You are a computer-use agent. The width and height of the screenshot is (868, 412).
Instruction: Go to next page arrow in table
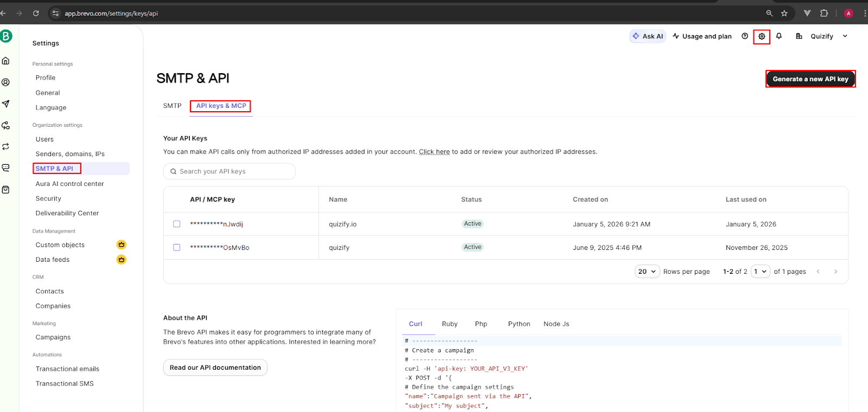point(835,272)
